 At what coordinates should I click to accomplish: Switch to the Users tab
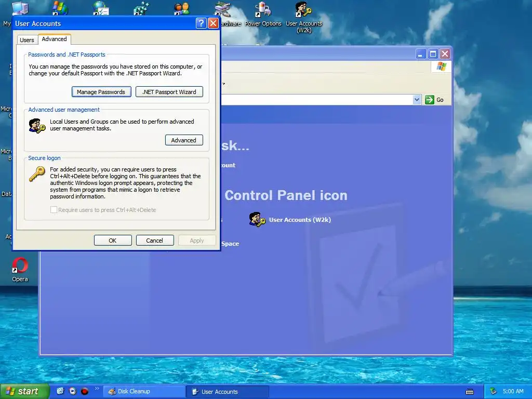pyautogui.click(x=27, y=39)
